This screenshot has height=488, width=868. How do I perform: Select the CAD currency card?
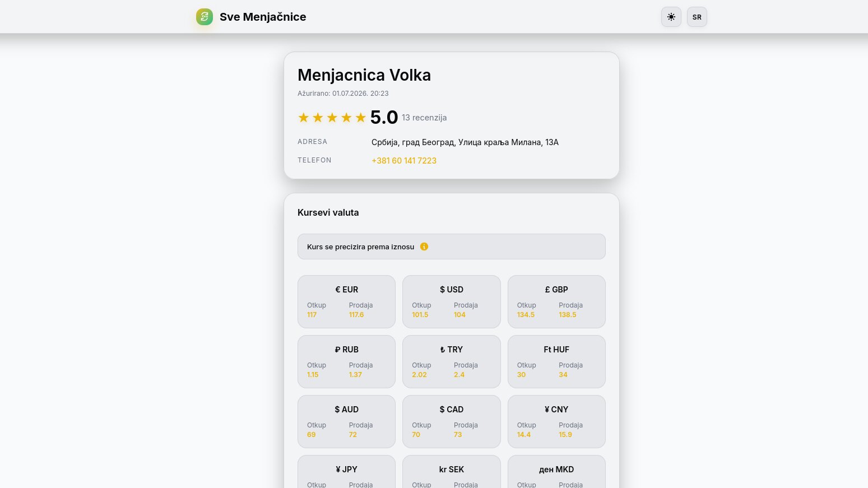point(452,421)
